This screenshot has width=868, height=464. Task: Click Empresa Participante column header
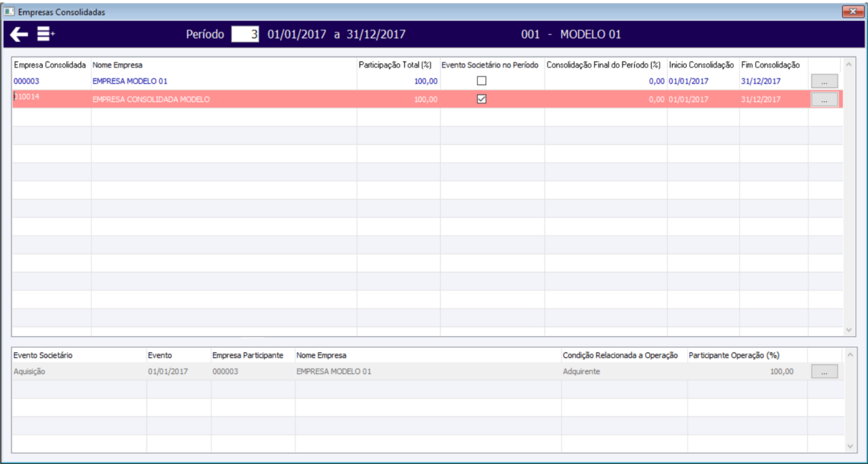[247, 355]
